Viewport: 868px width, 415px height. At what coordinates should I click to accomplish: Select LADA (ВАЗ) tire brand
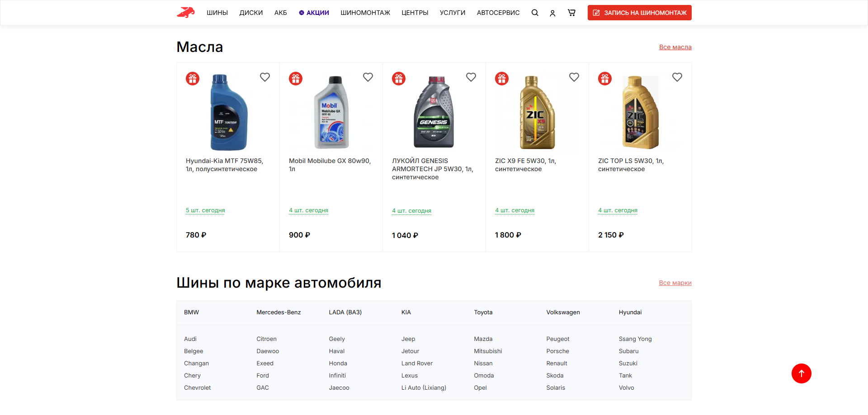point(345,312)
